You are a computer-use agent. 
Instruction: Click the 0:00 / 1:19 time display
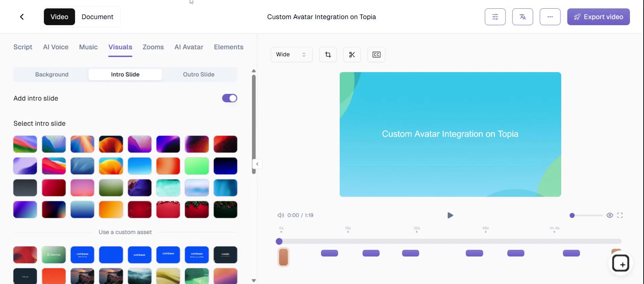pyautogui.click(x=300, y=215)
